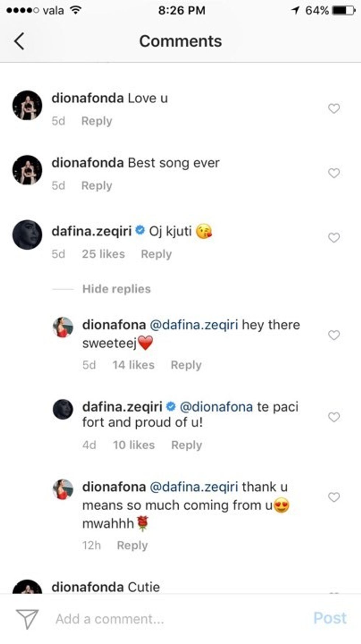The width and height of the screenshot is (361, 644).
Task: Click the verified badge next to dafina.zeqiri
Action: pos(140,229)
